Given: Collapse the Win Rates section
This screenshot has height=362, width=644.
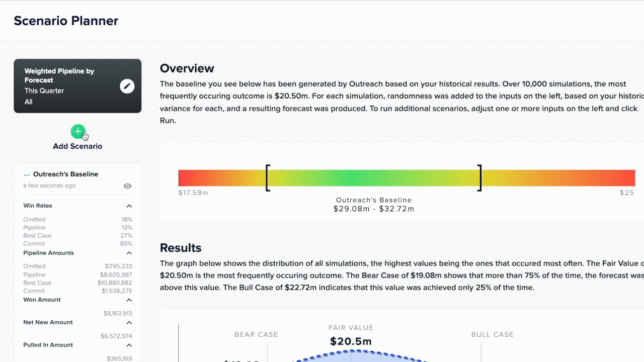Looking at the screenshot, I should (129, 206).
